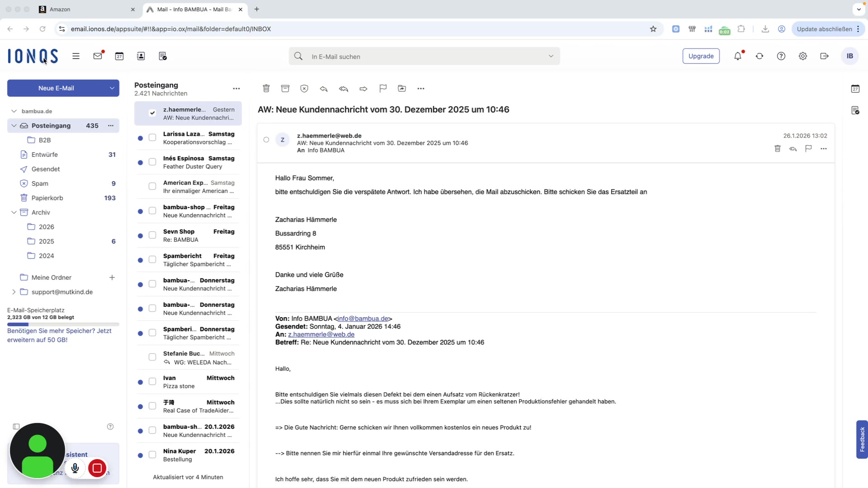Collapse the Archiv folder
868x488 pixels.
point(14,212)
